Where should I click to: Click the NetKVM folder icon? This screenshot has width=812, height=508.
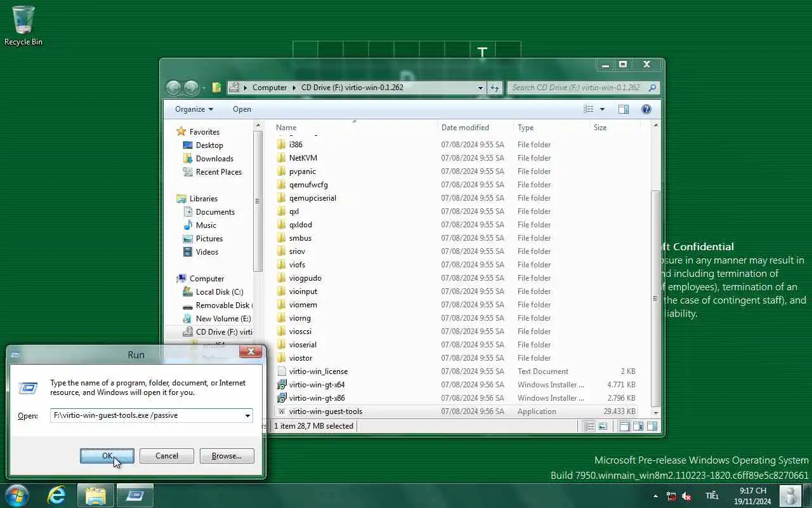[x=282, y=158]
